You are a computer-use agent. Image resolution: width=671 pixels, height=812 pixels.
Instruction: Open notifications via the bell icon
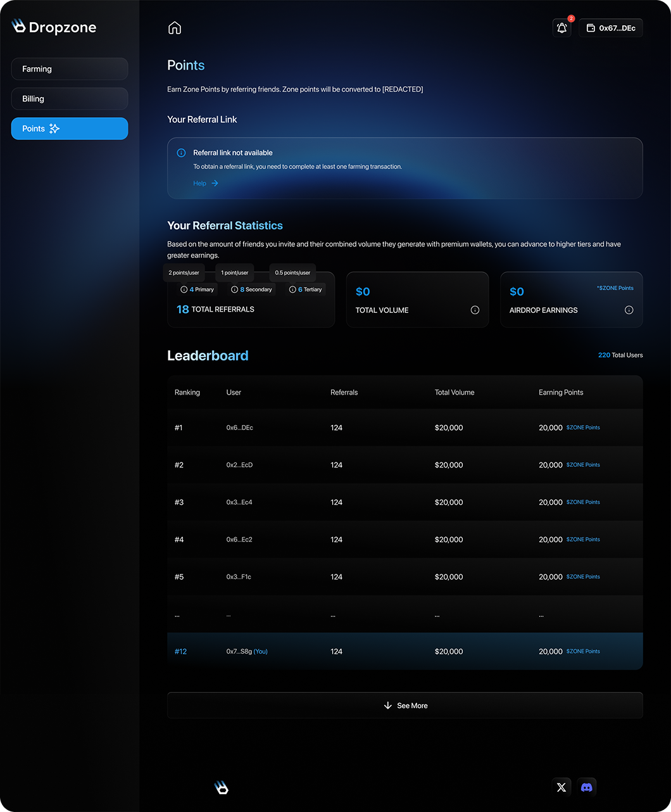click(x=561, y=28)
